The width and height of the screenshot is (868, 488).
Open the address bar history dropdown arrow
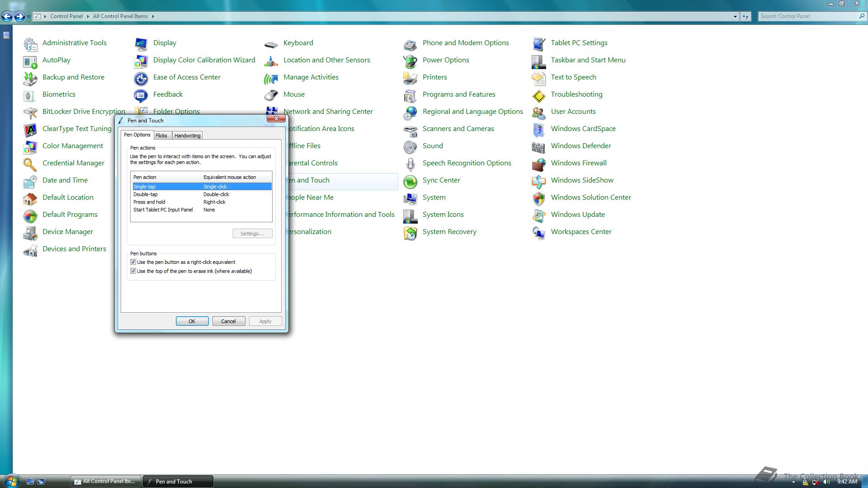pyautogui.click(x=735, y=16)
